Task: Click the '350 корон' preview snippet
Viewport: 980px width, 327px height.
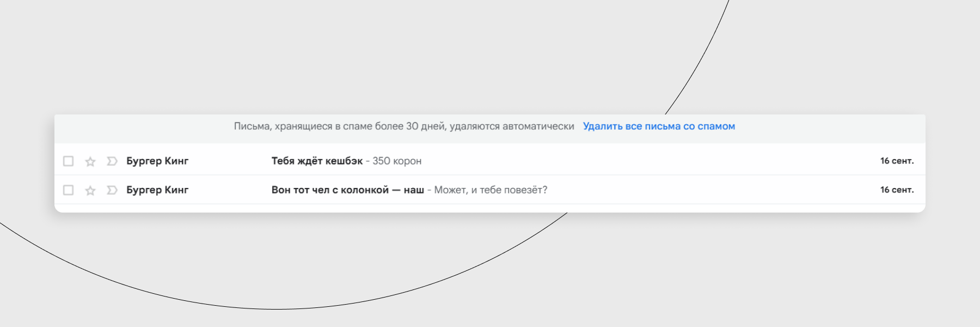Action: point(397,161)
